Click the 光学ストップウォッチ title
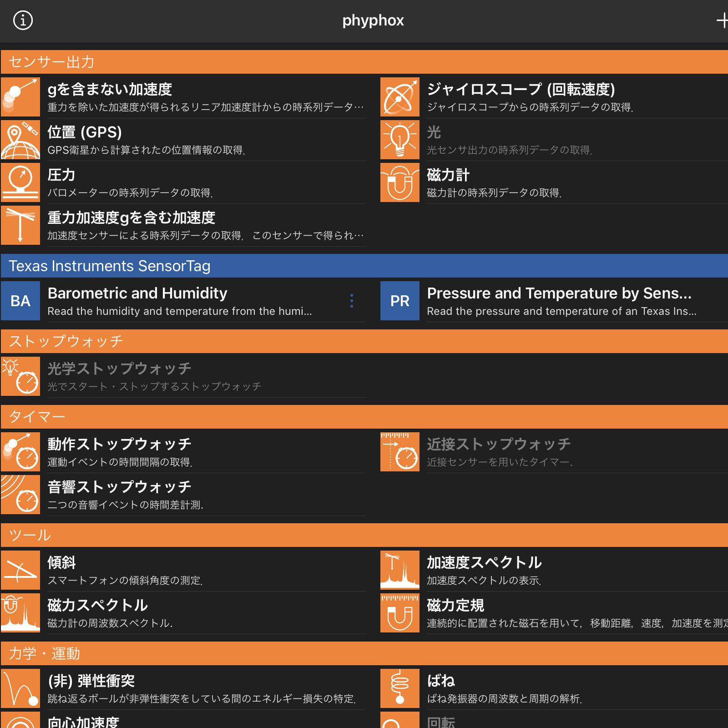 [x=119, y=369]
